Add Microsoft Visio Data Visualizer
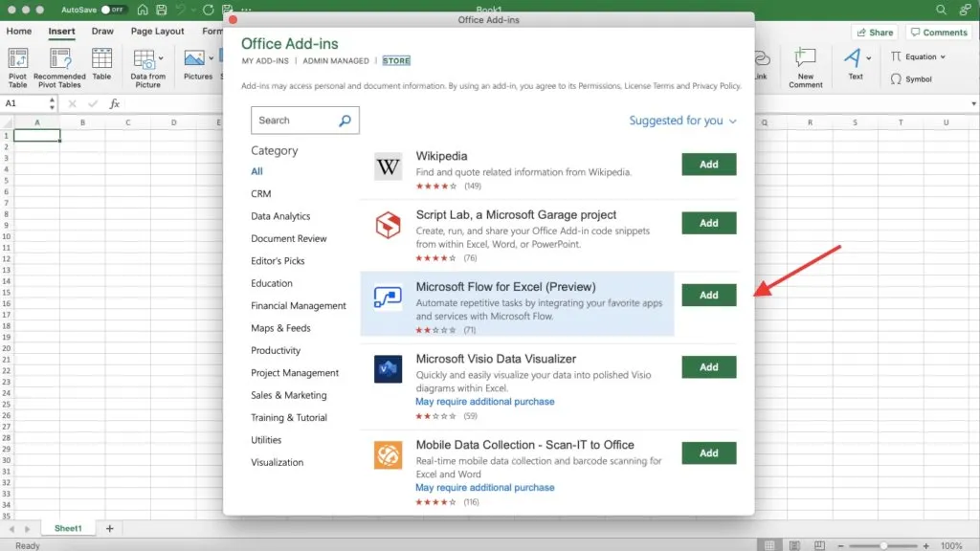This screenshot has width=980, height=551. pyautogui.click(x=709, y=367)
